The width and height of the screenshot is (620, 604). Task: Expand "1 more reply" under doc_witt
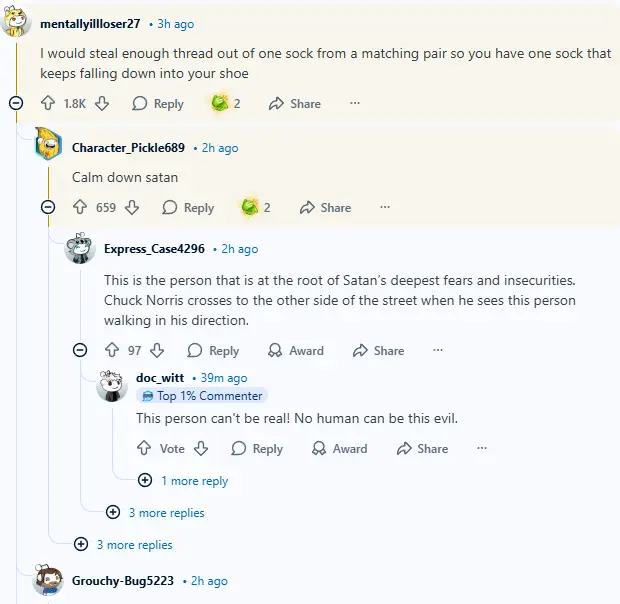pos(185,481)
